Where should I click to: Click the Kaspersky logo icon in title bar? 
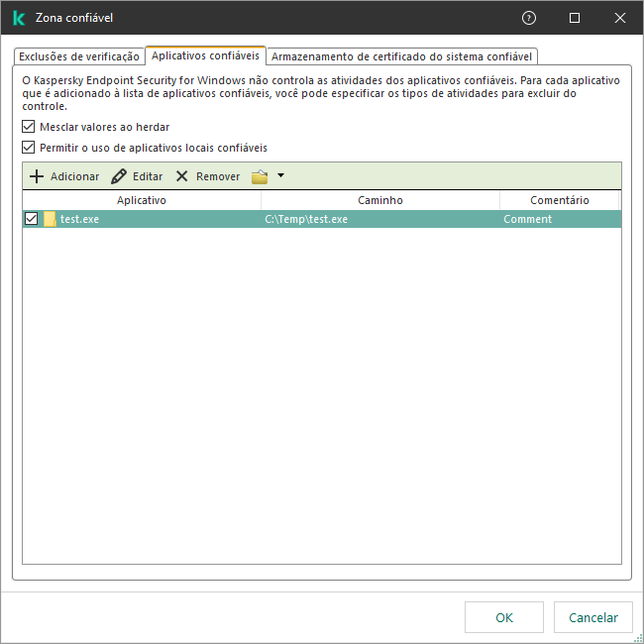click(18, 18)
